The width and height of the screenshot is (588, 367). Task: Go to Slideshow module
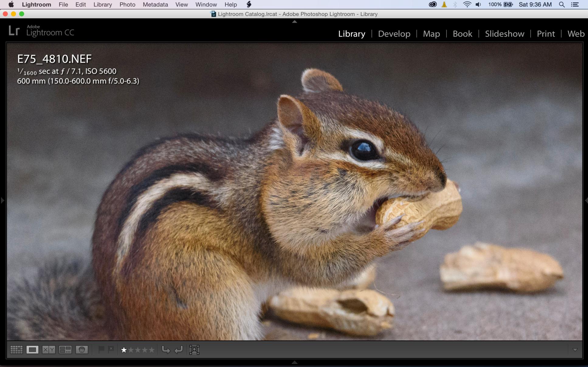pyautogui.click(x=504, y=34)
